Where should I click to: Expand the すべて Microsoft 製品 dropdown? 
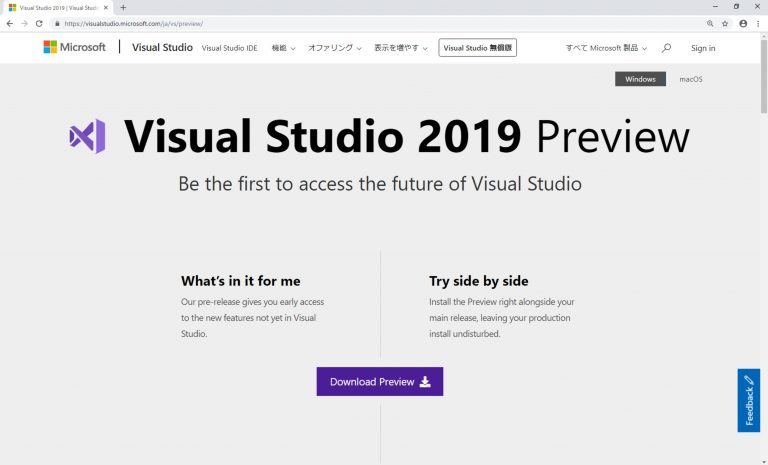click(606, 48)
